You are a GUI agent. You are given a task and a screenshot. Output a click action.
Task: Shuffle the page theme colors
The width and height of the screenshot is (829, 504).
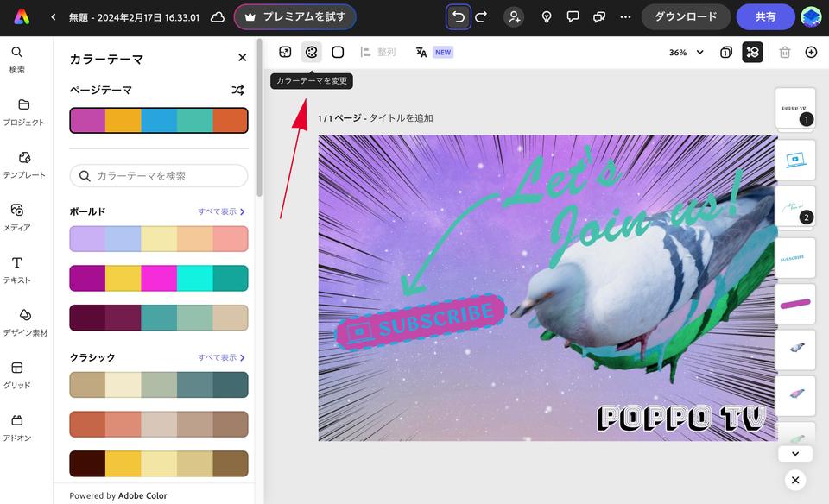[238, 90]
